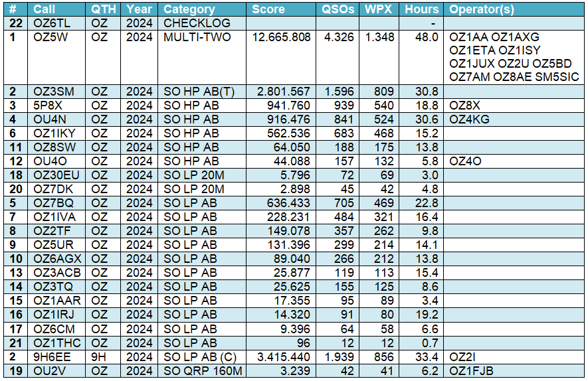Click the 'QSOs' column header
Viewport: 588px width, 381px height.
click(338, 9)
